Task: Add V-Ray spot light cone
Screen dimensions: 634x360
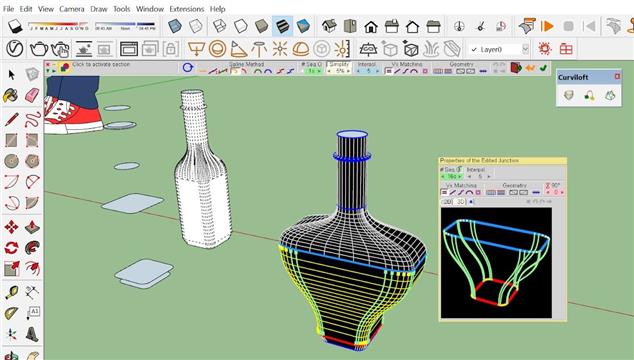Action: click(x=238, y=49)
